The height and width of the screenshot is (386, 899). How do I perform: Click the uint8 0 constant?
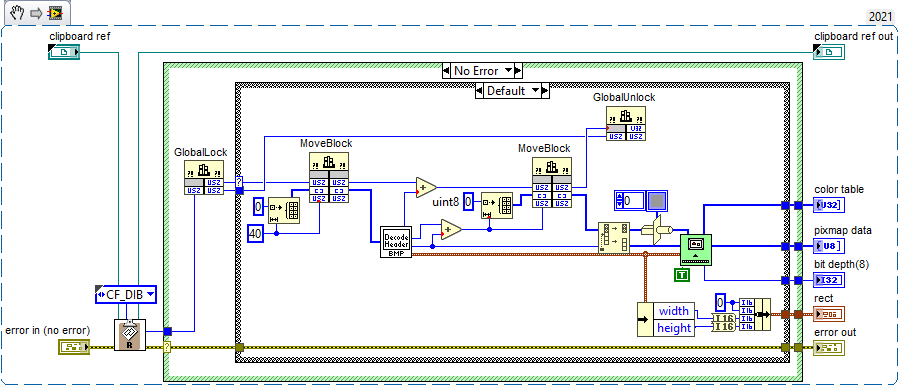tap(468, 202)
